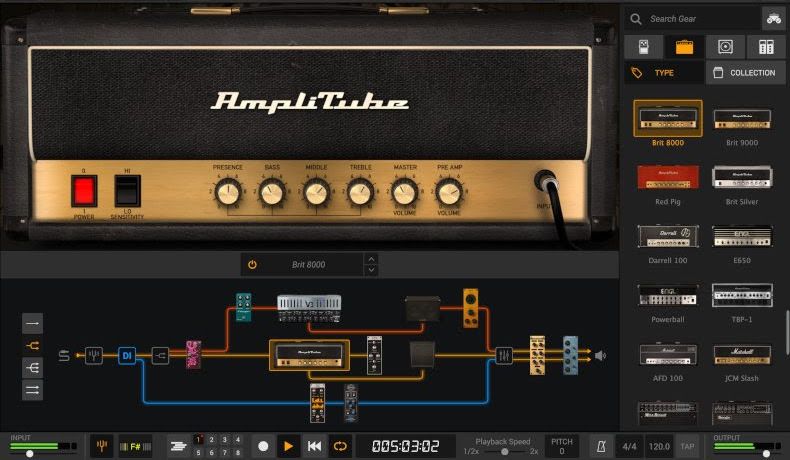Open the F# tuner note display
This screenshot has width=790, height=460.
pyautogui.click(x=136, y=446)
